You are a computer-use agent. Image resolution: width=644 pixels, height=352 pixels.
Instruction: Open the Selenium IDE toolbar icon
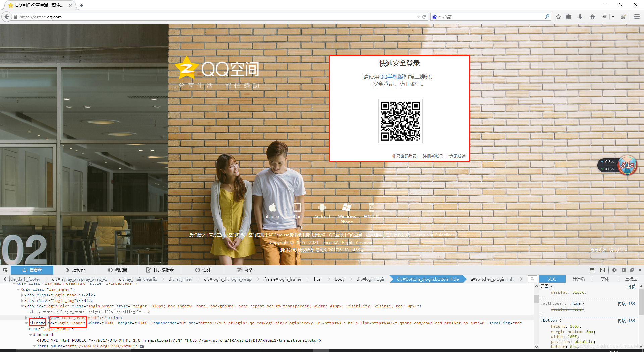point(623,17)
